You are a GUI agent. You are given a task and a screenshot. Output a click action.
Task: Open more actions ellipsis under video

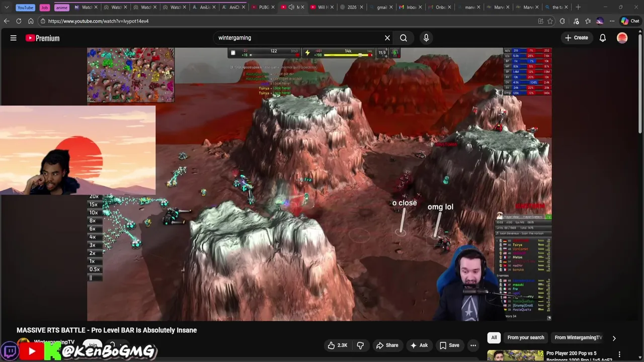[x=473, y=345]
